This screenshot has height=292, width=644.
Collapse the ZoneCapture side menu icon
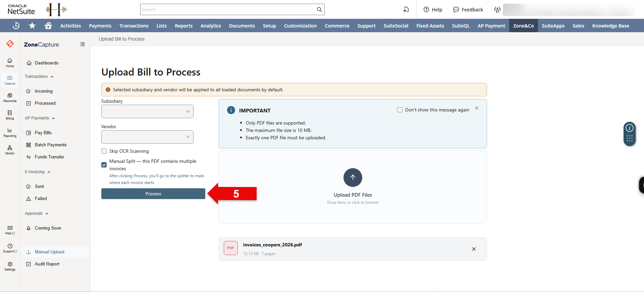click(x=83, y=44)
